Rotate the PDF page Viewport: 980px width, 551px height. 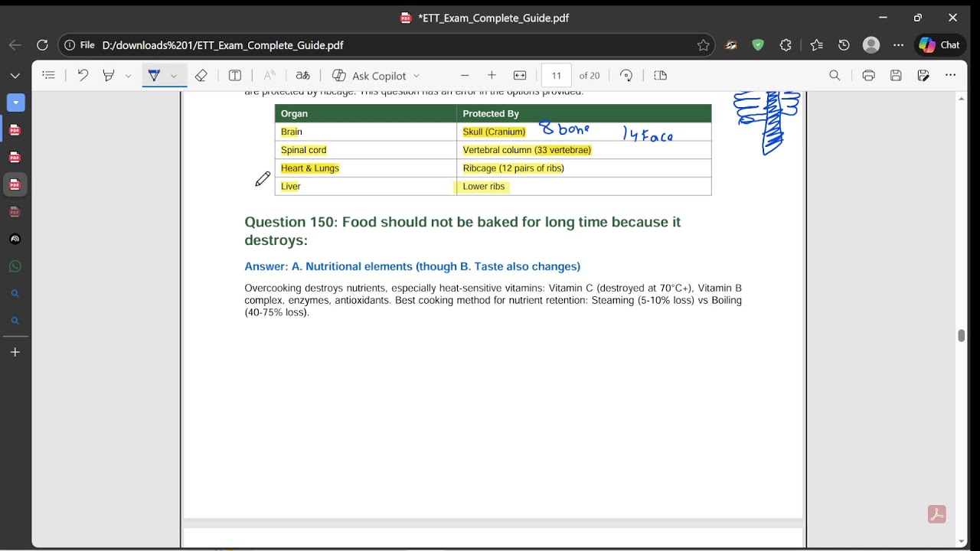(x=626, y=75)
